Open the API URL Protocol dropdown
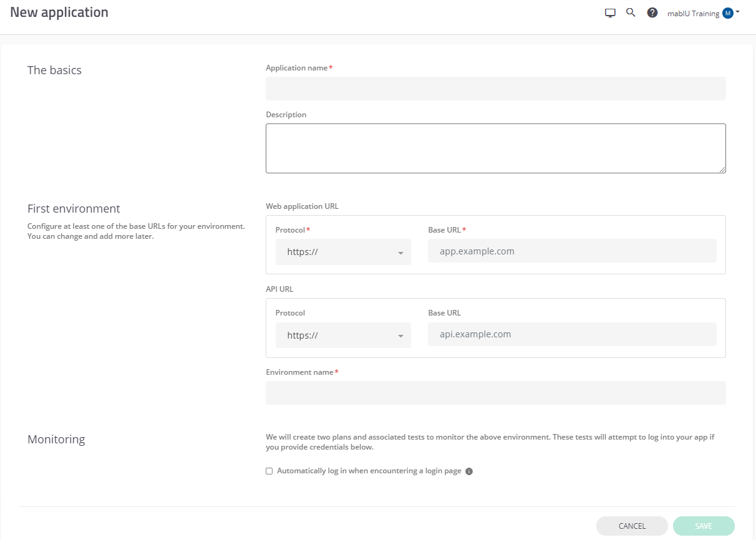This screenshot has height=540, width=756. pos(343,335)
